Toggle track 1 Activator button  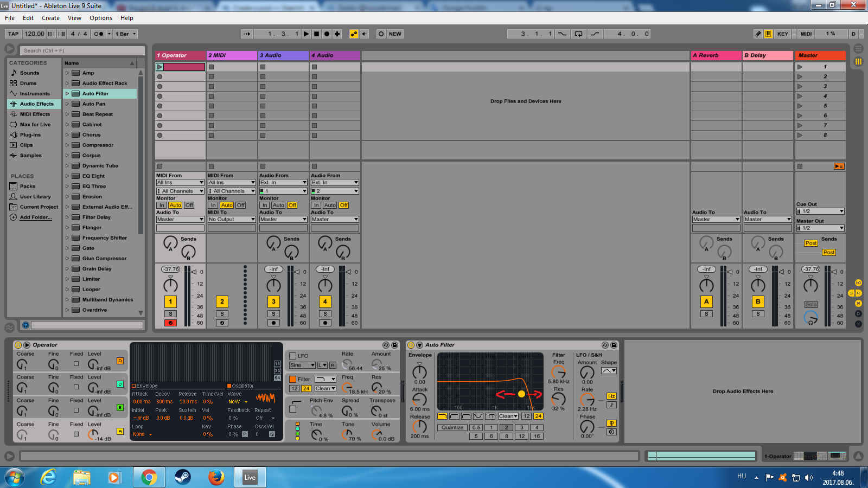pyautogui.click(x=170, y=301)
